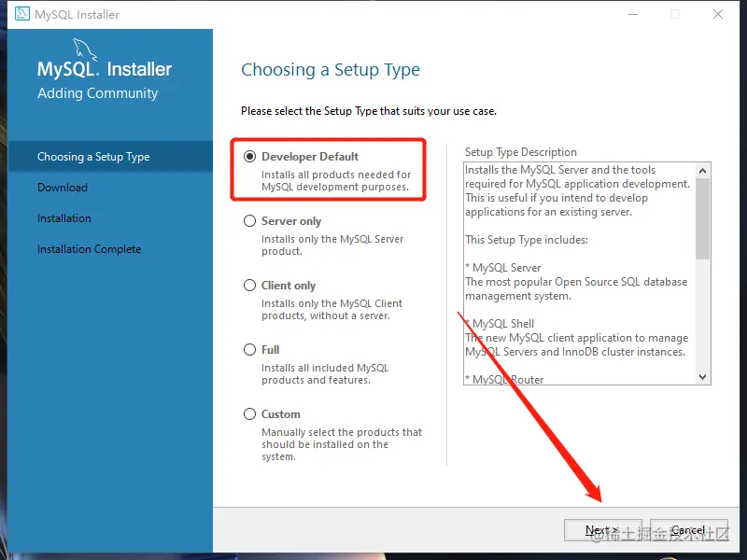The height and width of the screenshot is (560, 747).
Task: Click the 'Choosing a Setup Type' heading
Action: click(x=331, y=69)
